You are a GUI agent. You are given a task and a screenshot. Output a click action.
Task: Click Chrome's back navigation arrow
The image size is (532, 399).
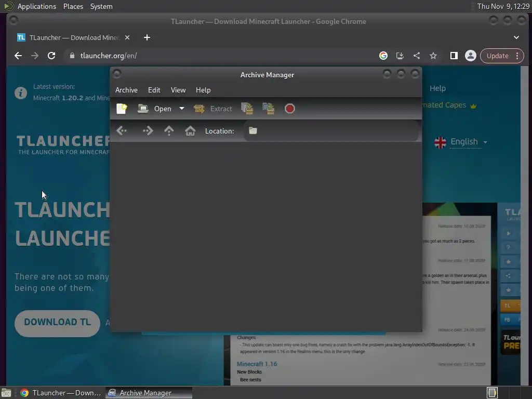click(x=18, y=56)
